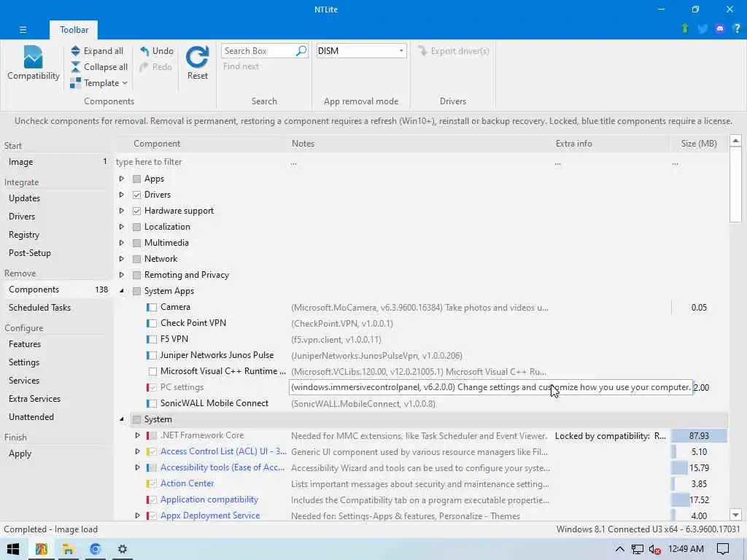Open the Twitter bird icon
747x560 pixels.
coord(703,28)
